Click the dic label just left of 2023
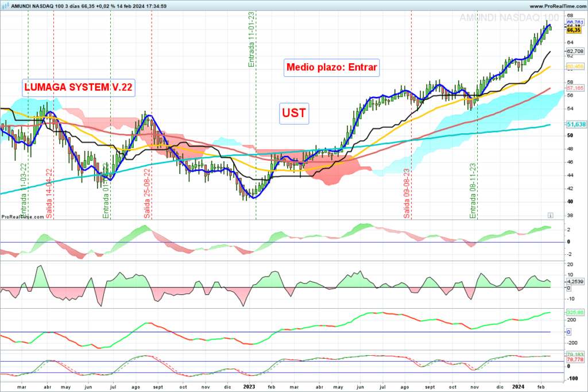The image size is (588, 392). [x=227, y=387]
